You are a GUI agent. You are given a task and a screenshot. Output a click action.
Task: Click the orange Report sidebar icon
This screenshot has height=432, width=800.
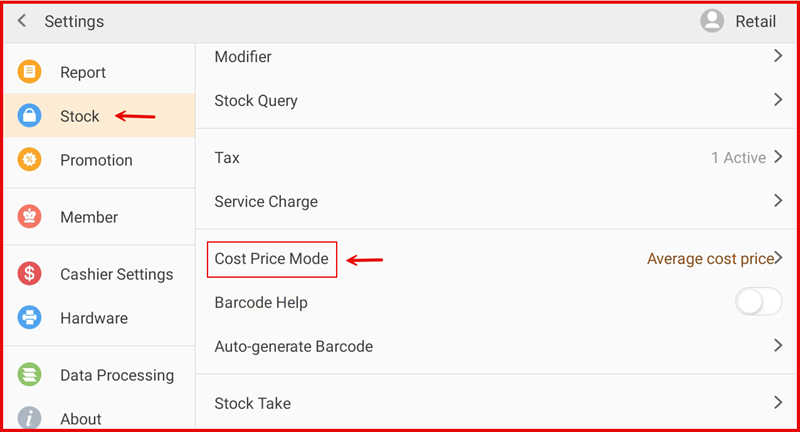click(x=30, y=72)
